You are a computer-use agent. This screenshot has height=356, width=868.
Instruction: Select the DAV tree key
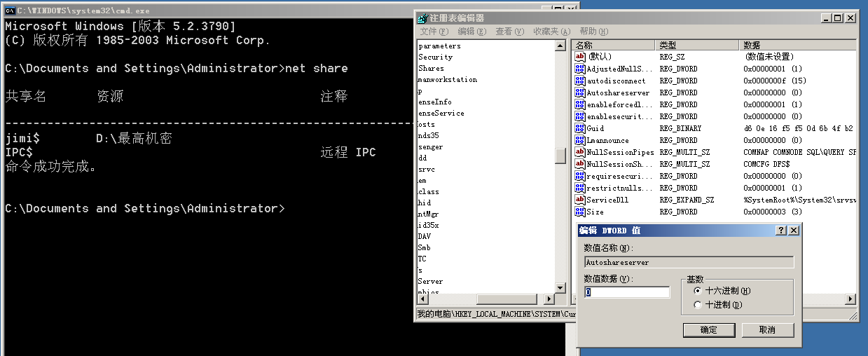[424, 236]
